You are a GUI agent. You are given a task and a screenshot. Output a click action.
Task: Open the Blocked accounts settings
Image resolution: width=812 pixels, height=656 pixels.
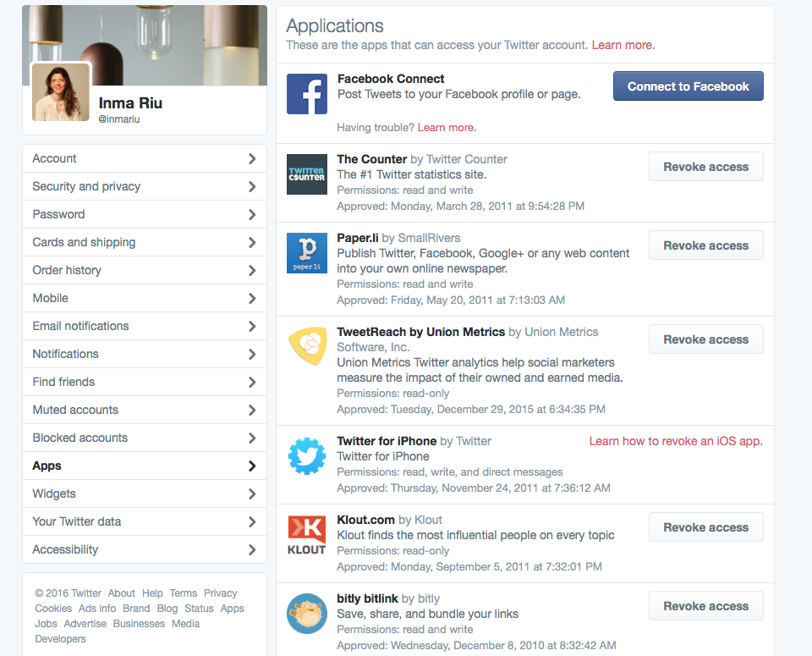tap(145, 438)
